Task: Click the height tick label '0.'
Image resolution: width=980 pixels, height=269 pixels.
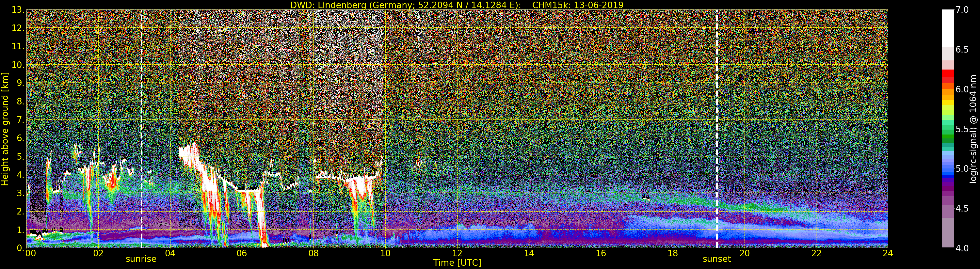Action: click(20, 248)
